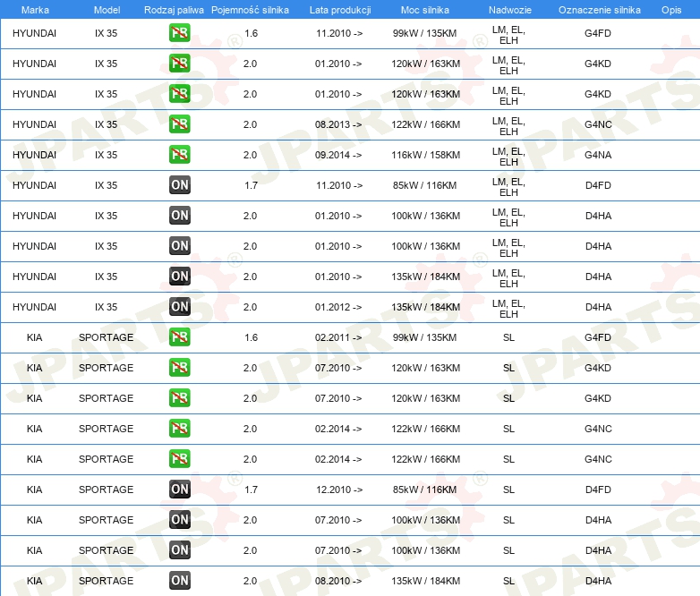The width and height of the screenshot is (700, 596).
Task: Click the Moc silnika column header
Action: pyautogui.click(x=425, y=9)
